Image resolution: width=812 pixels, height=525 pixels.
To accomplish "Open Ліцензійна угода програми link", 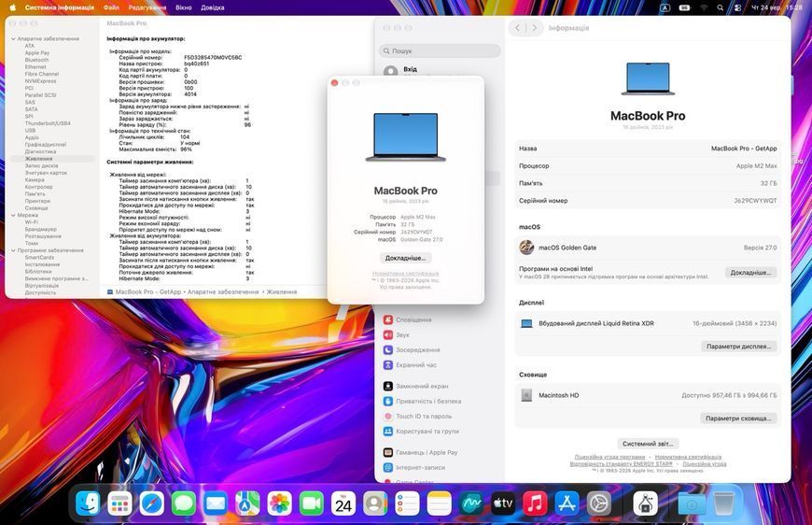I will click(x=609, y=457).
